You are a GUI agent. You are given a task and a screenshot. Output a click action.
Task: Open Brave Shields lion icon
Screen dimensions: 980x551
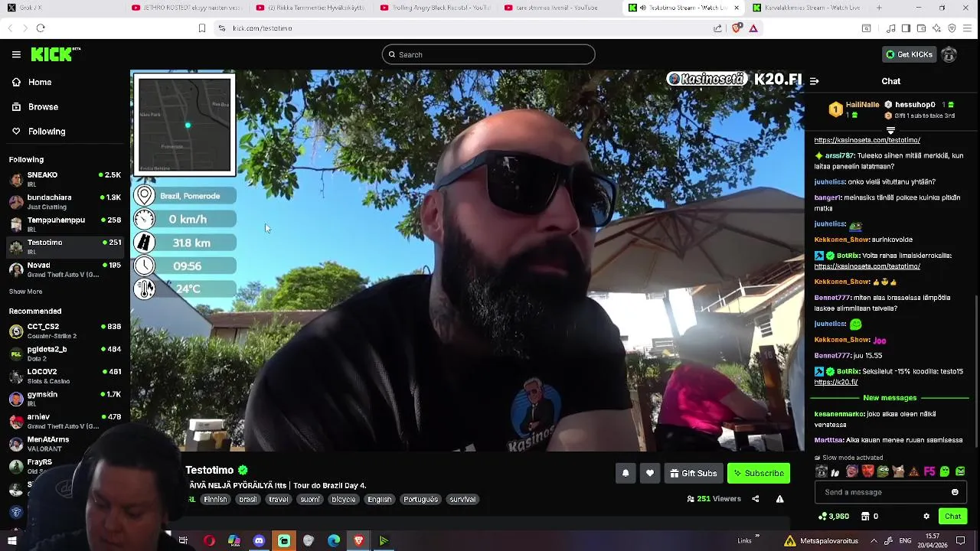(x=737, y=28)
